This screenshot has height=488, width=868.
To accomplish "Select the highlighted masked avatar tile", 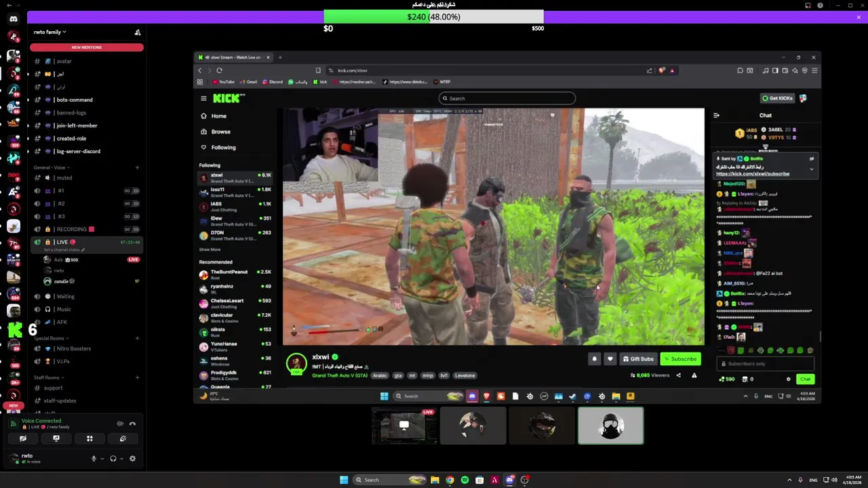I will tap(611, 426).
